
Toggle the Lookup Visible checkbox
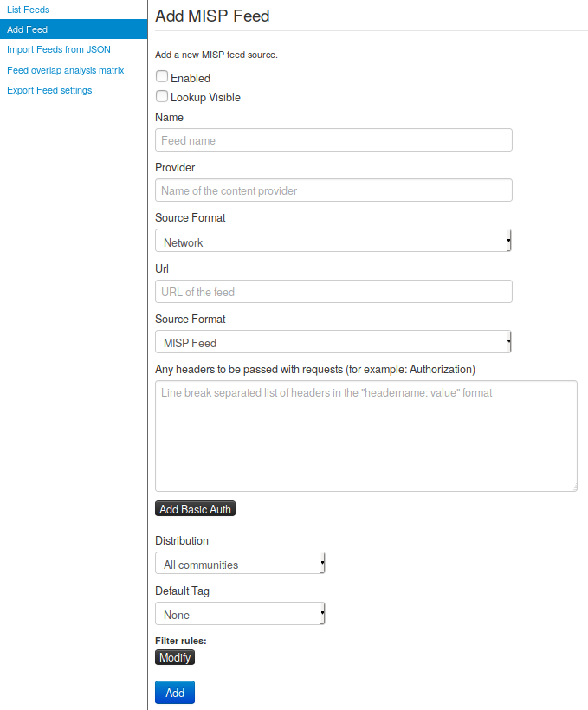pyautogui.click(x=162, y=97)
